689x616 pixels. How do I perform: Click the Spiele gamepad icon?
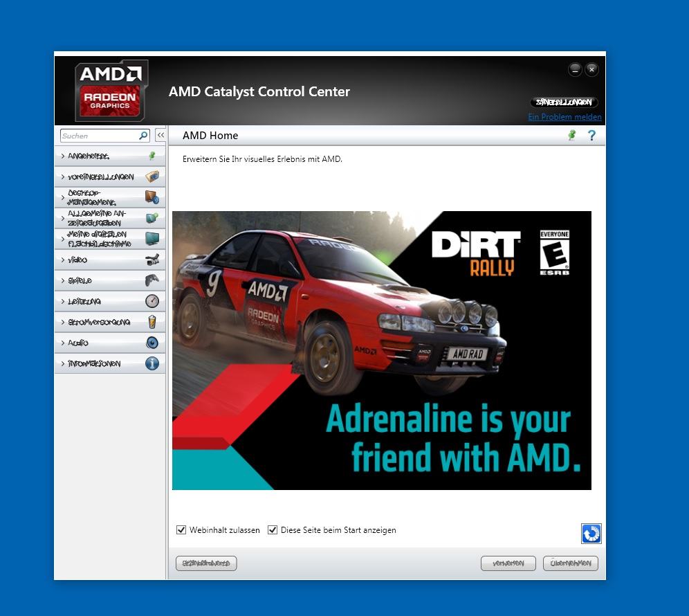[152, 280]
